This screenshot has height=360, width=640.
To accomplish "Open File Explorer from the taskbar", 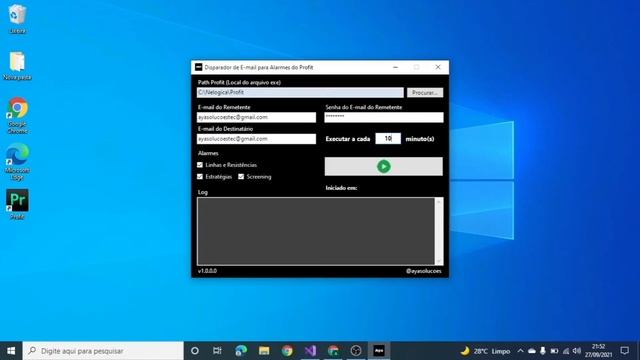I will click(264, 351).
